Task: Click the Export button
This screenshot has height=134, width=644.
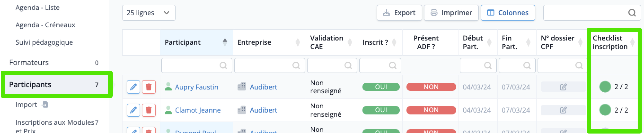Action: pyautogui.click(x=399, y=13)
